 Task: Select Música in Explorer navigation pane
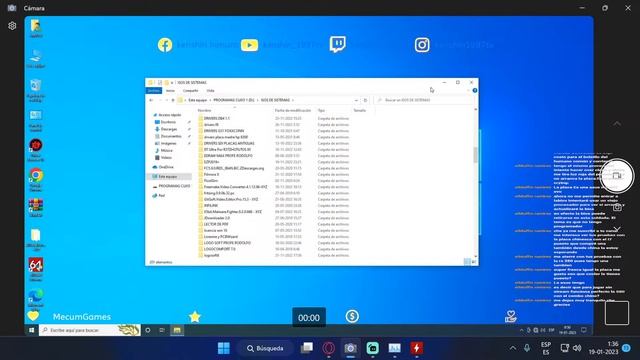pos(167,151)
